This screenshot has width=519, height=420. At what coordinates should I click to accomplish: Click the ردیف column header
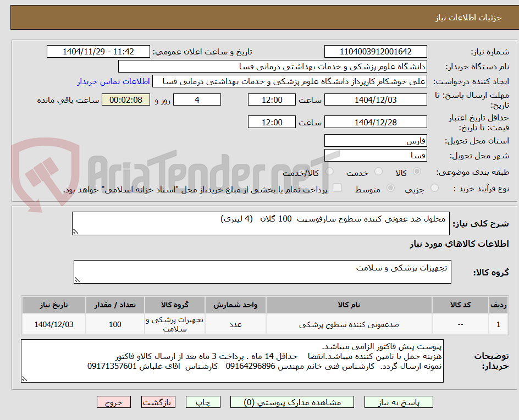pyautogui.click(x=498, y=305)
